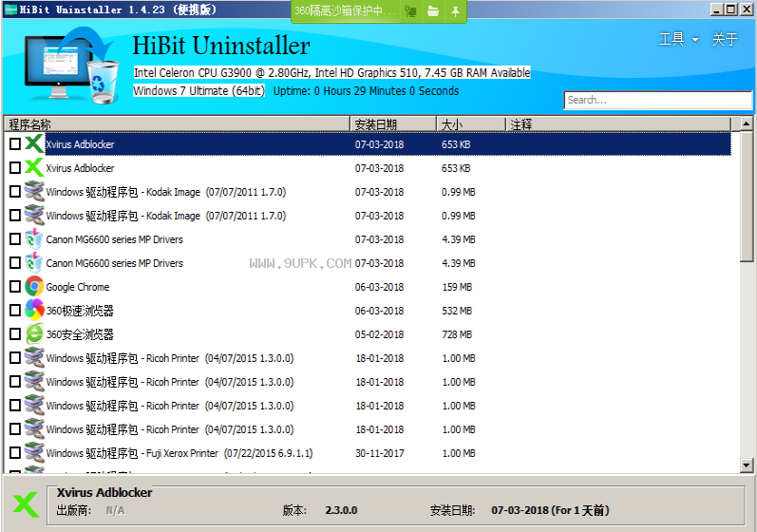
Task: Tick the checkbox for the Fuji Xerox Printer driver
Action: [x=15, y=453]
